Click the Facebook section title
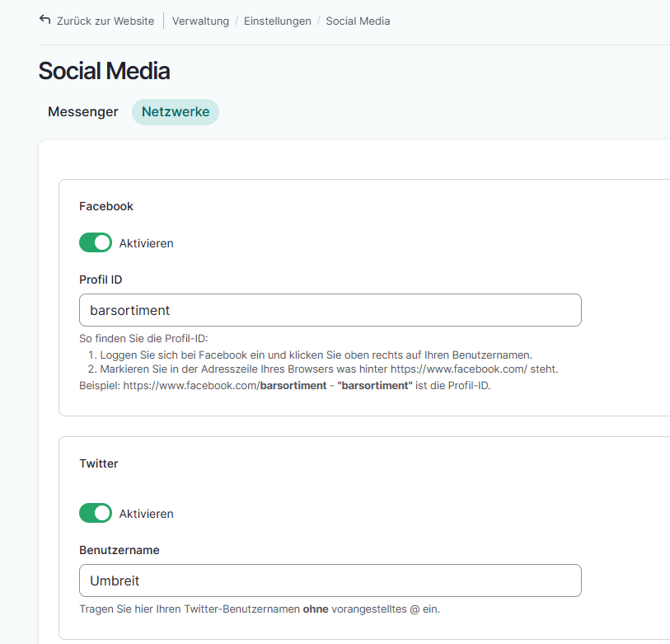 (106, 206)
